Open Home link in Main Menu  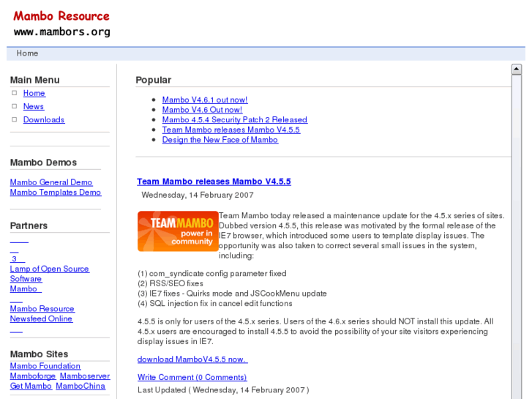point(34,93)
